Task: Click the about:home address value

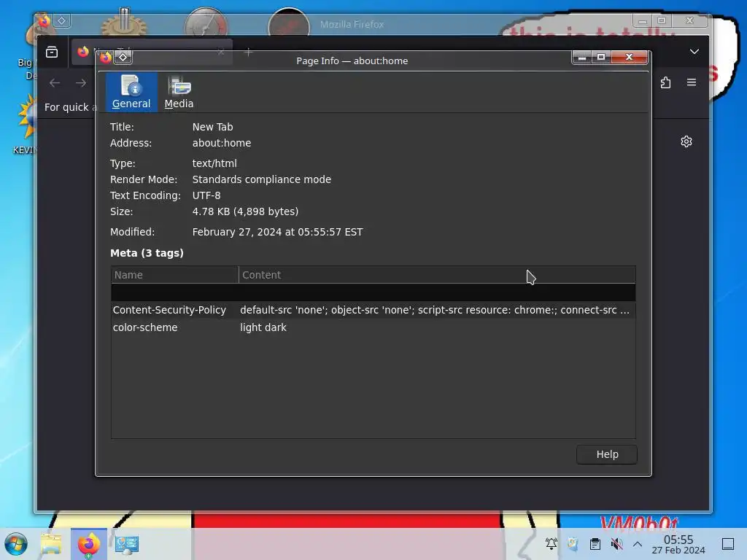Action: (x=222, y=143)
